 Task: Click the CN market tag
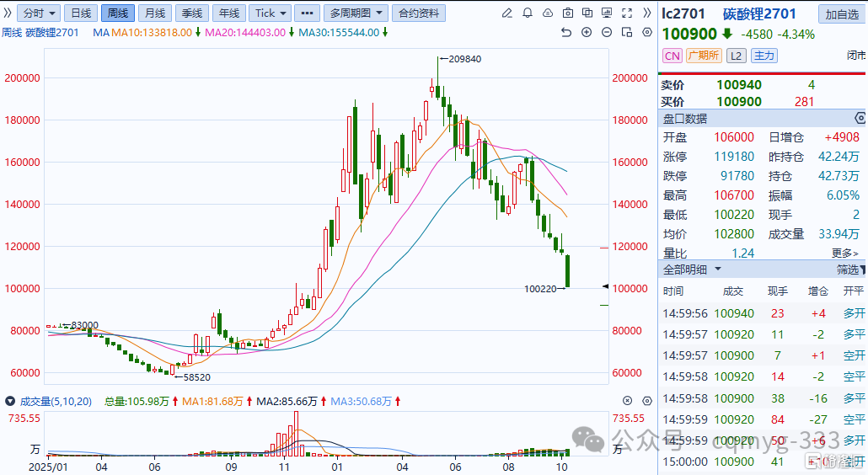click(x=672, y=56)
